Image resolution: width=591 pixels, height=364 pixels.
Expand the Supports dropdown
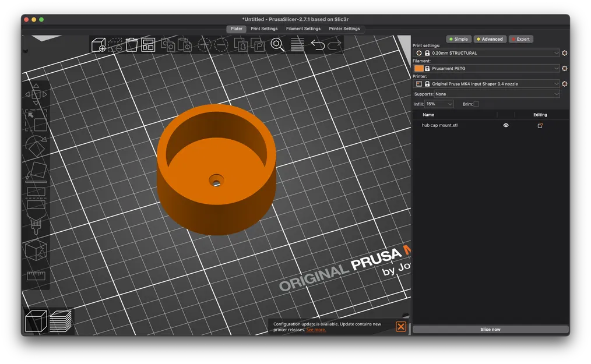pyautogui.click(x=497, y=94)
